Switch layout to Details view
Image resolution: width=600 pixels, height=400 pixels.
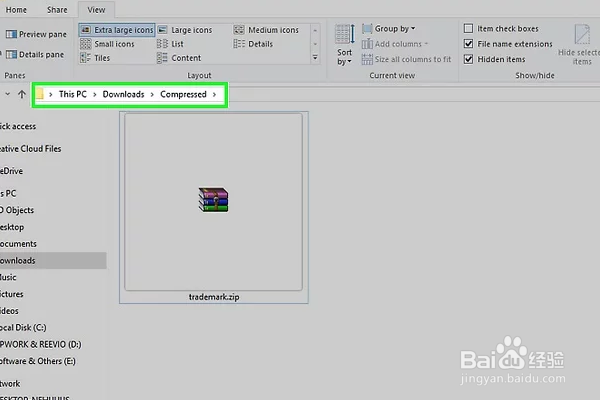(253, 44)
